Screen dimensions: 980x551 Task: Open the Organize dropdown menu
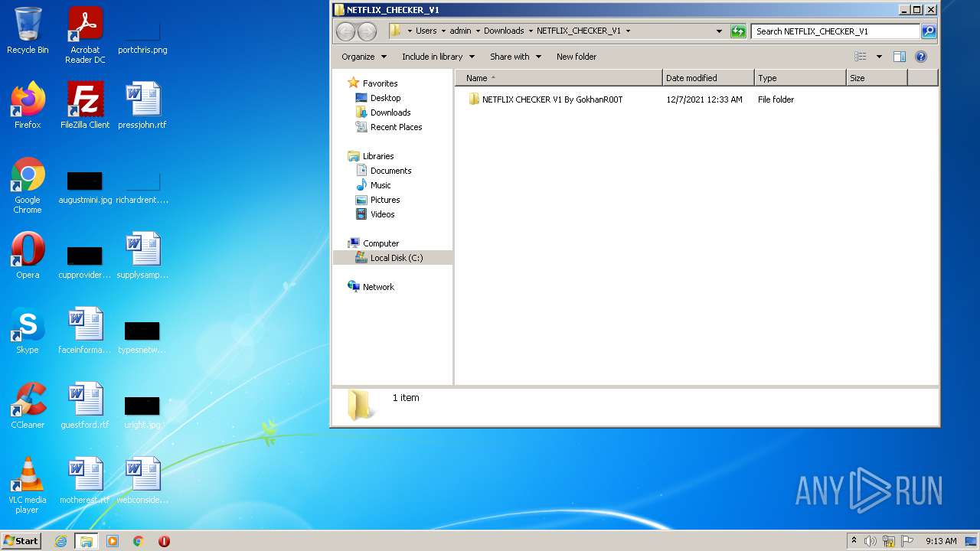[363, 57]
